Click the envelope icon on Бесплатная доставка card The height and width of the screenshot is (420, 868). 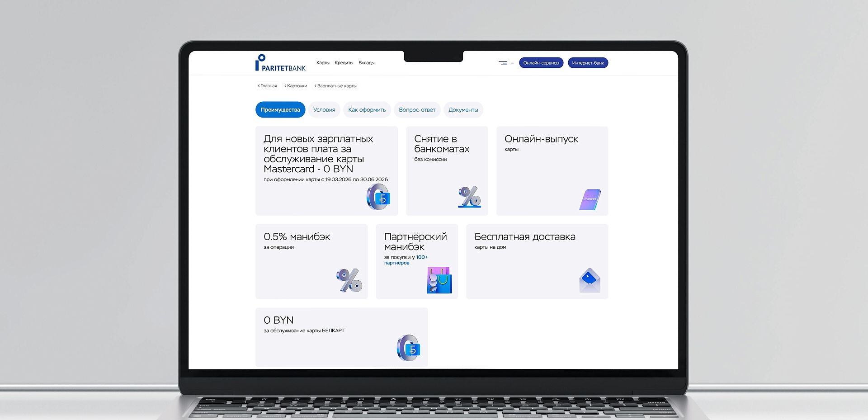click(590, 280)
